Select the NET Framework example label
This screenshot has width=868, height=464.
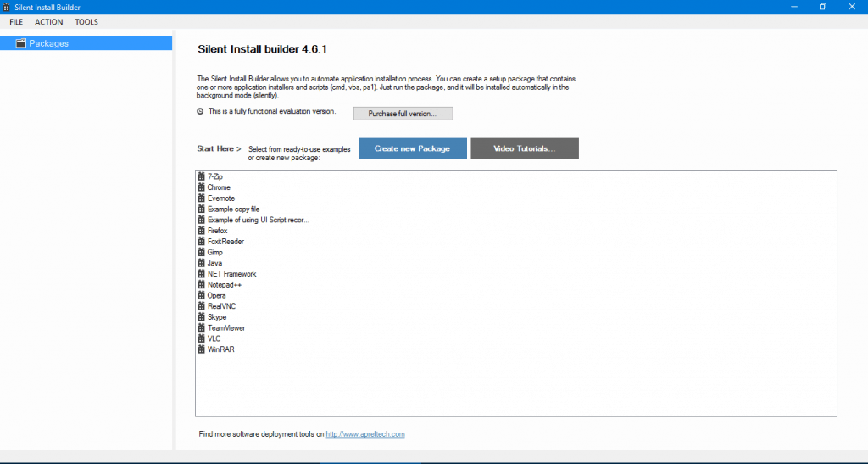pyautogui.click(x=232, y=273)
